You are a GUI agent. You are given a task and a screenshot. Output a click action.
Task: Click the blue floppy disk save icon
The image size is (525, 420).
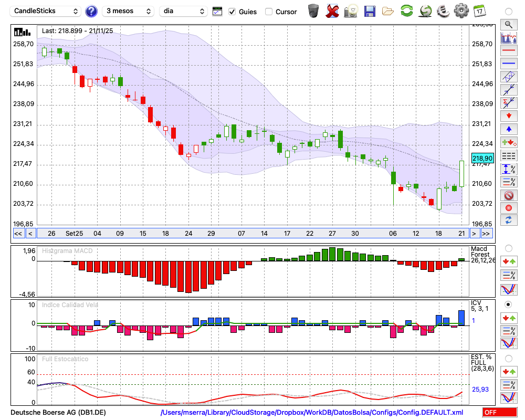click(x=370, y=11)
